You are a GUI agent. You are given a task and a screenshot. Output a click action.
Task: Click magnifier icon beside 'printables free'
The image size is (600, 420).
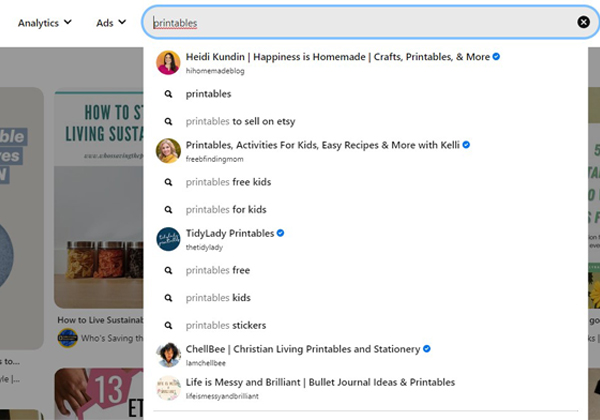tap(168, 270)
